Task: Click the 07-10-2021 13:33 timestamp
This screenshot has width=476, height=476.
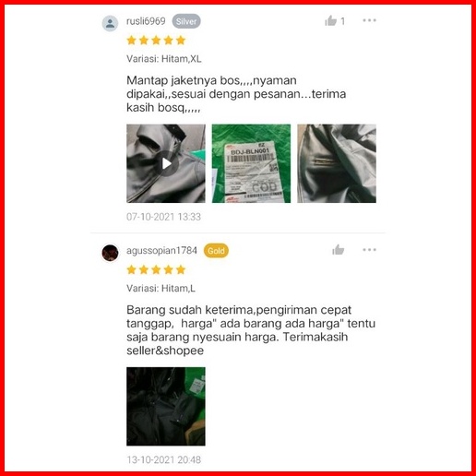Action: click(x=163, y=217)
